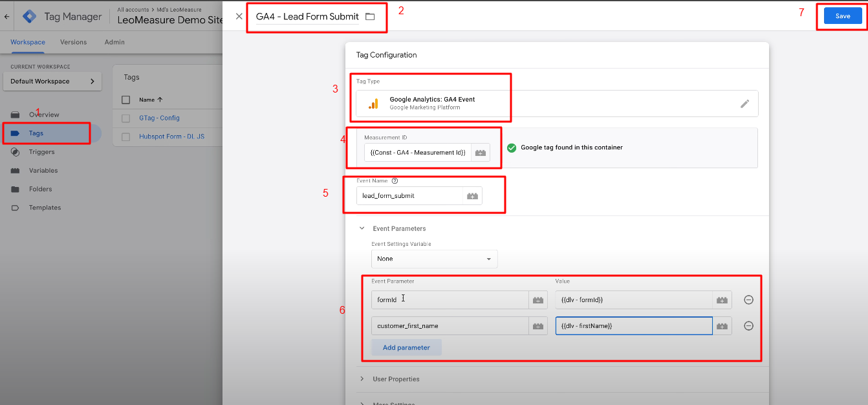Click the back arrow beside Tag Manager
The height and width of the screenshot is (405, 868).
(6, 16)
